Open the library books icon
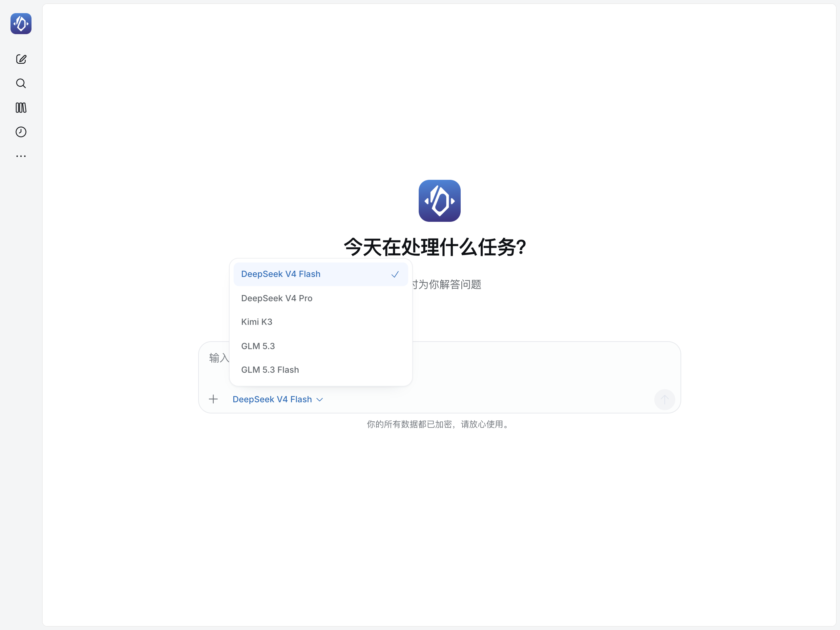 point(21,108)
